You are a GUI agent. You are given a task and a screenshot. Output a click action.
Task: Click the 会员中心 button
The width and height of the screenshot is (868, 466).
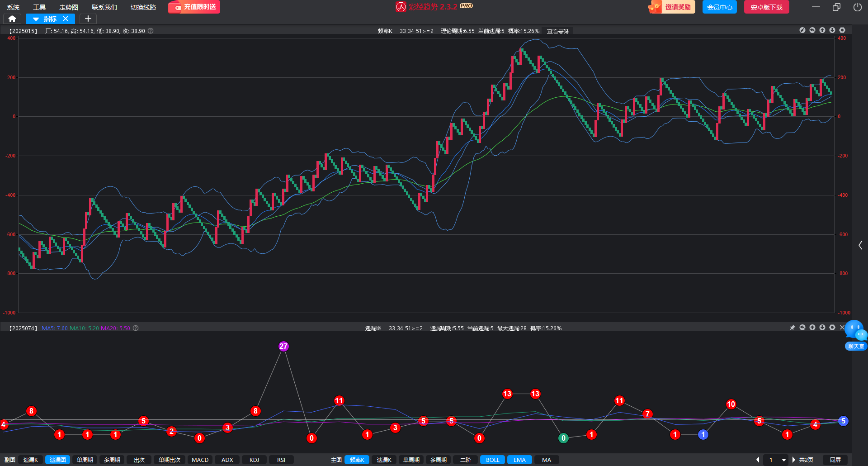coord(719,7)
